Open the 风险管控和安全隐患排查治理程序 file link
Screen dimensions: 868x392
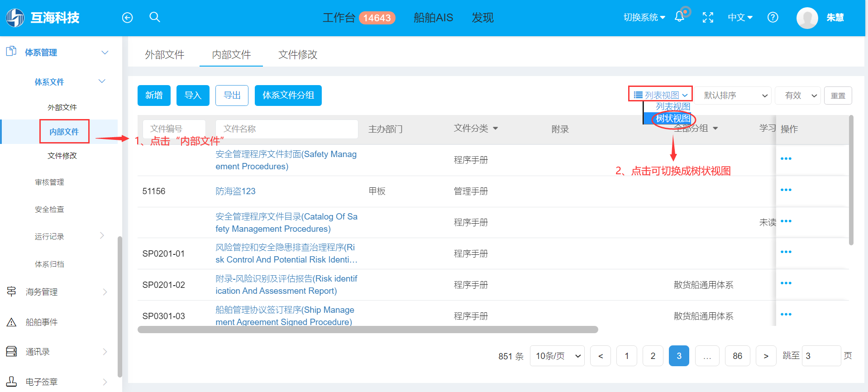coord(286,253)
